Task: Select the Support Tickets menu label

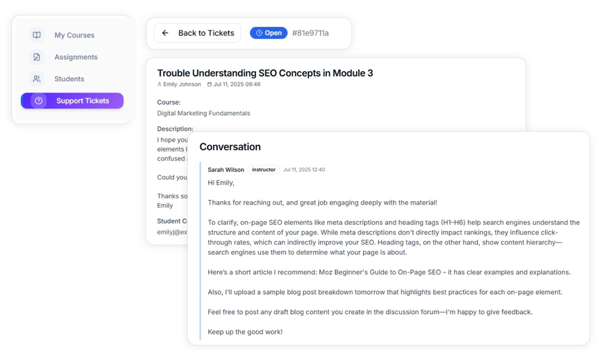Action: click(x=82, y=101)
